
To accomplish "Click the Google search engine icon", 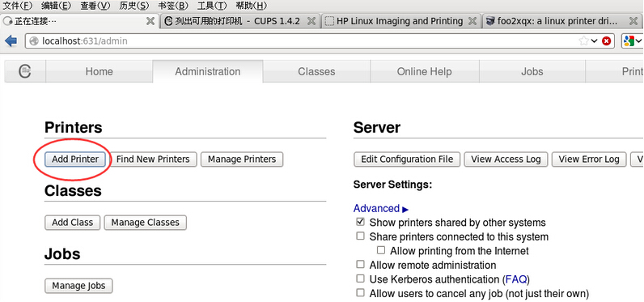I will click(629, 40).
